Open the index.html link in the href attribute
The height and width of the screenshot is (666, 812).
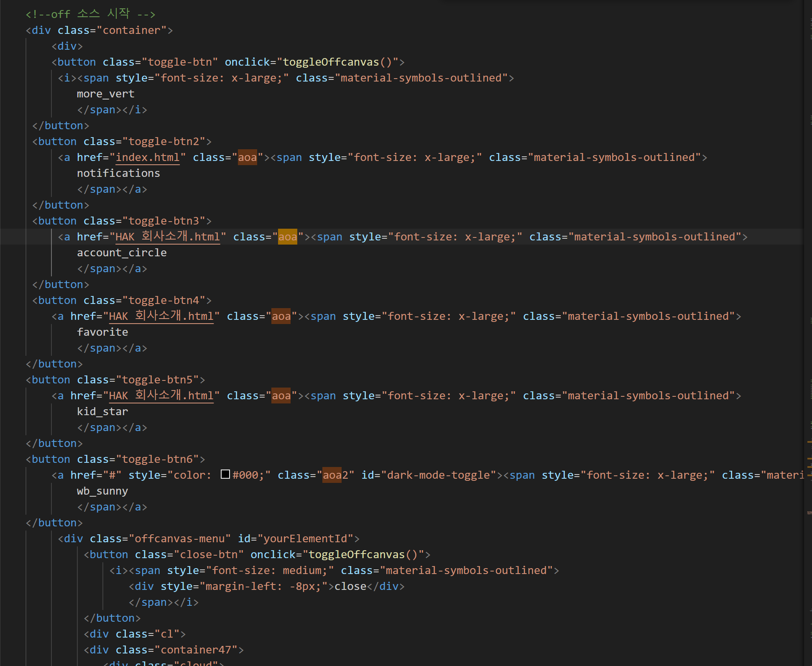pos(147,157)
